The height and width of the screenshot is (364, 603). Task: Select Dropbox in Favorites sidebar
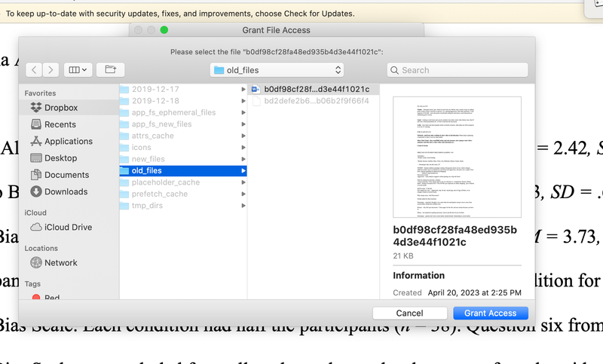(x=69, y=108)
